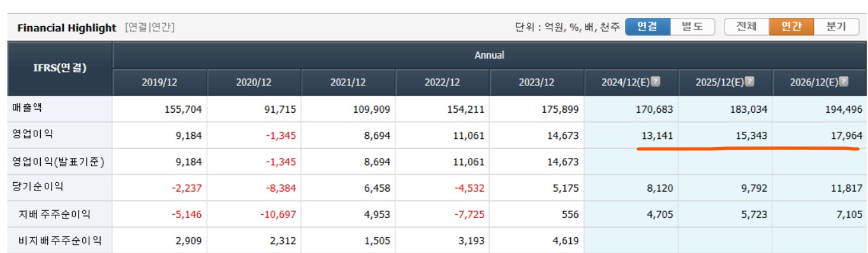This screenshot has height=253, width=868.
Task: Click estimated operating profit 15,343
Action: click(x=752, y=136)
